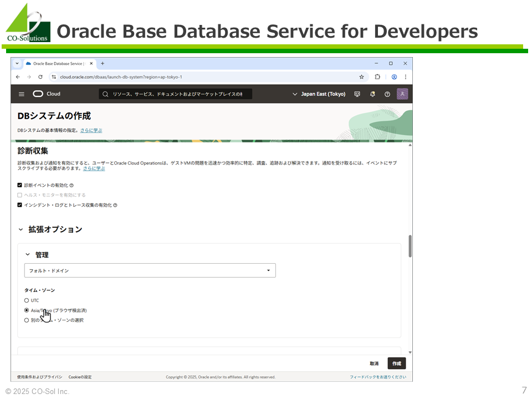Click the scrollbar up arrow
Screen dimensions: 532x399
pyautogui.click(x=410, y=145)
